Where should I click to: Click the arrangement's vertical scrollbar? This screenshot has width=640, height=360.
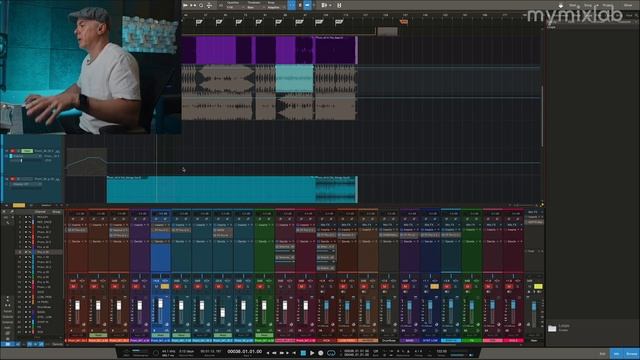coord(542,116)
